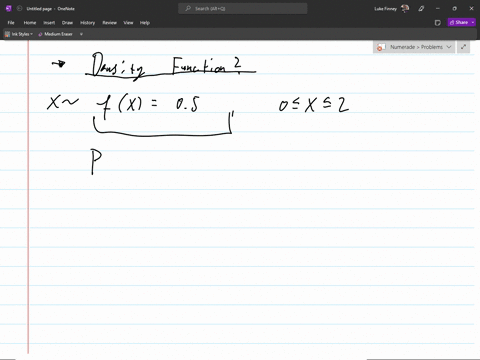
Task: Click the OneNote app logo icon
Action: click(9, 9)
